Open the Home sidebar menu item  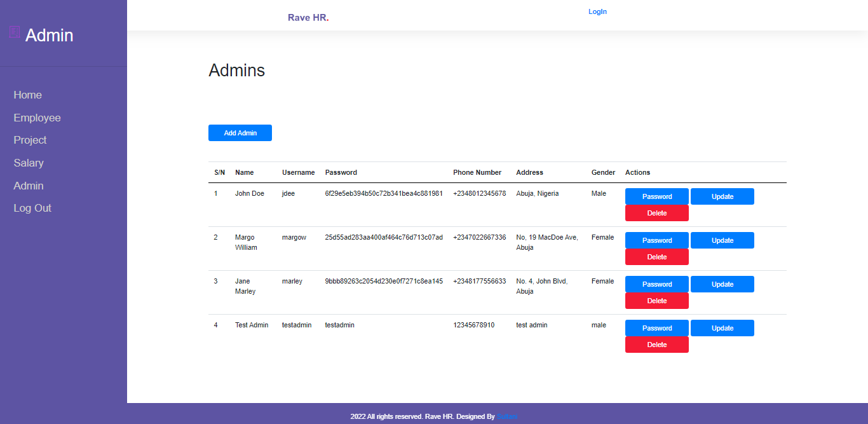(28, 95)
